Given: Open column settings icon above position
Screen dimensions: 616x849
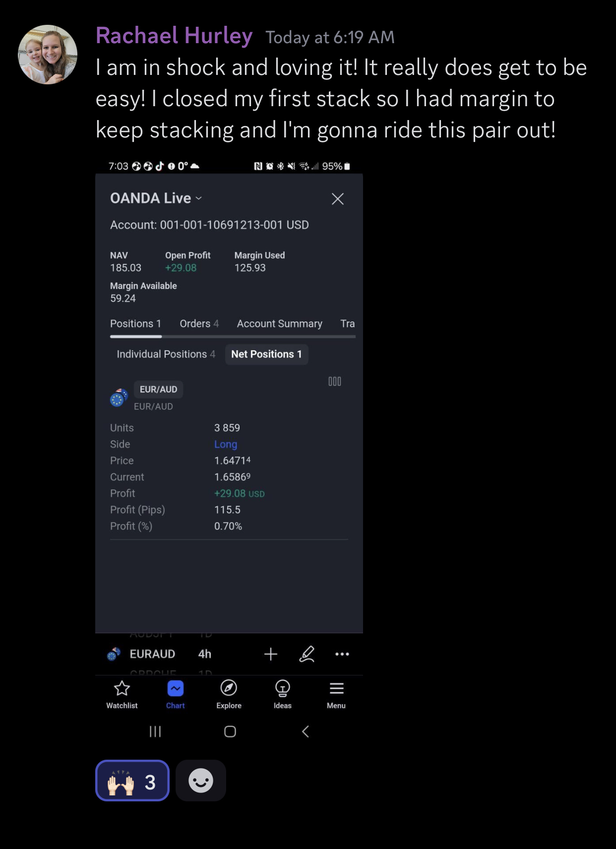Looking at the screenshot, I should [335, 381].
